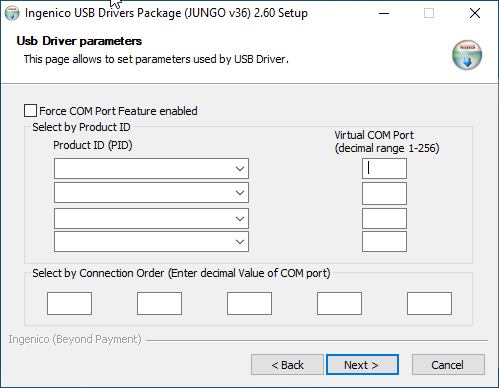Select the second Connection Order input box
This screenshot has height=388, width=499.
click(159, 303)
